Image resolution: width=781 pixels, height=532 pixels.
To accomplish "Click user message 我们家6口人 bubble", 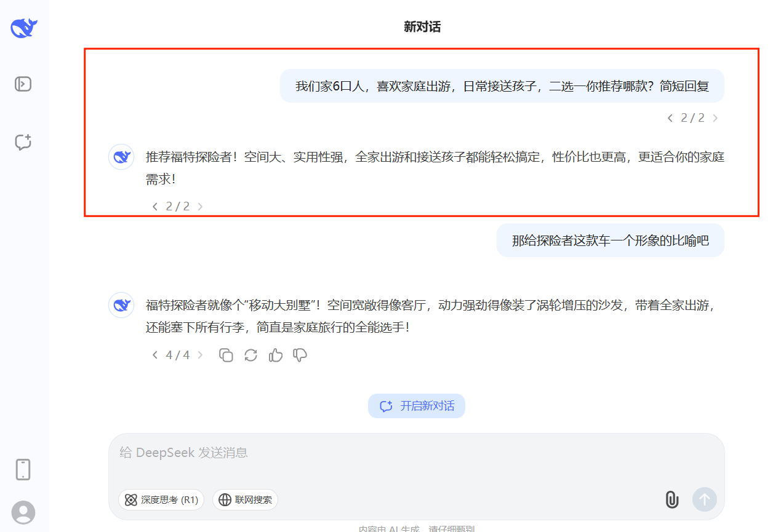I will [x=502, y=86].
